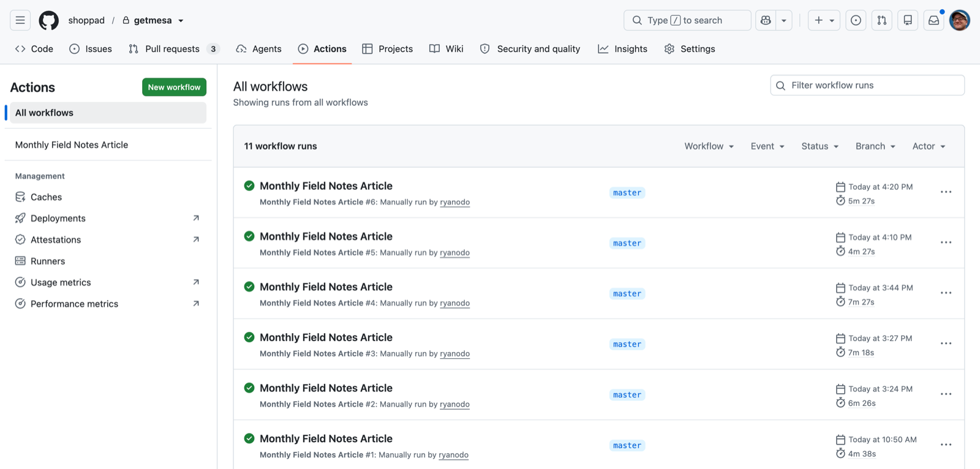Open the Insights tab
This screenshot has height=469, width=980.
point(623,49)
